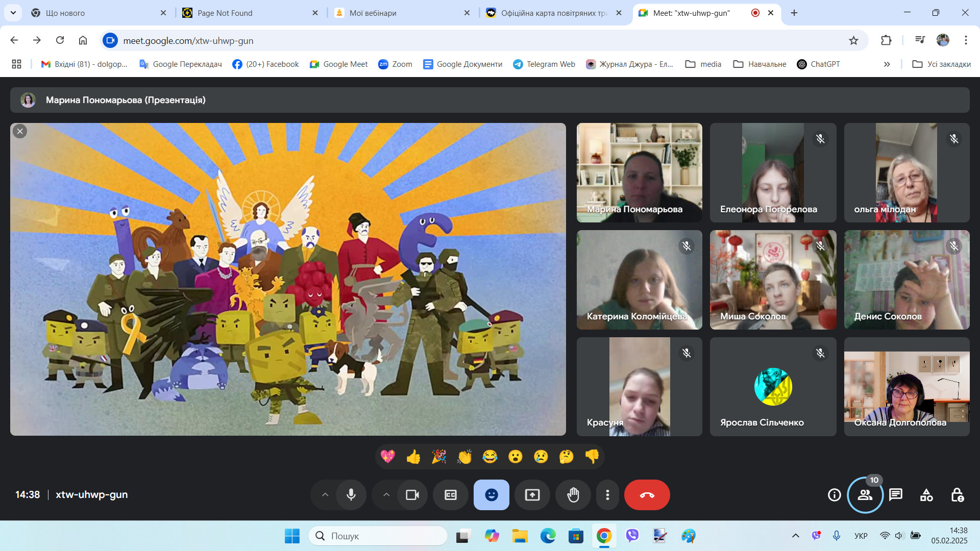Raise your hand in the meeting

point(573,495)
